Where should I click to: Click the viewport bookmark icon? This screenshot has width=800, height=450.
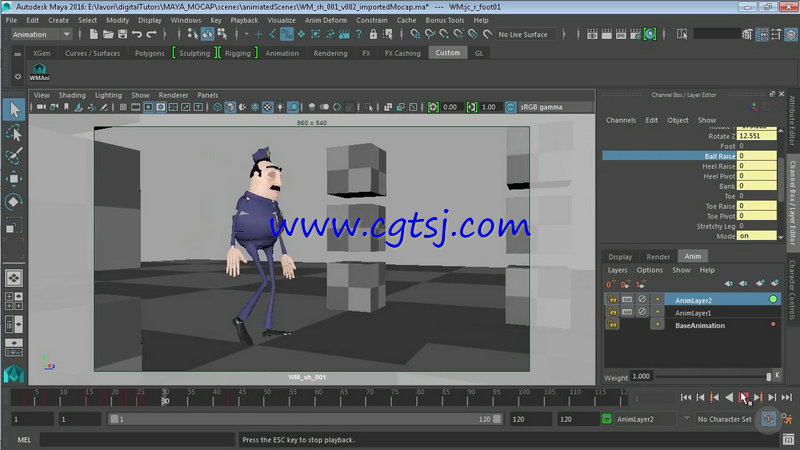coord(66,107)
